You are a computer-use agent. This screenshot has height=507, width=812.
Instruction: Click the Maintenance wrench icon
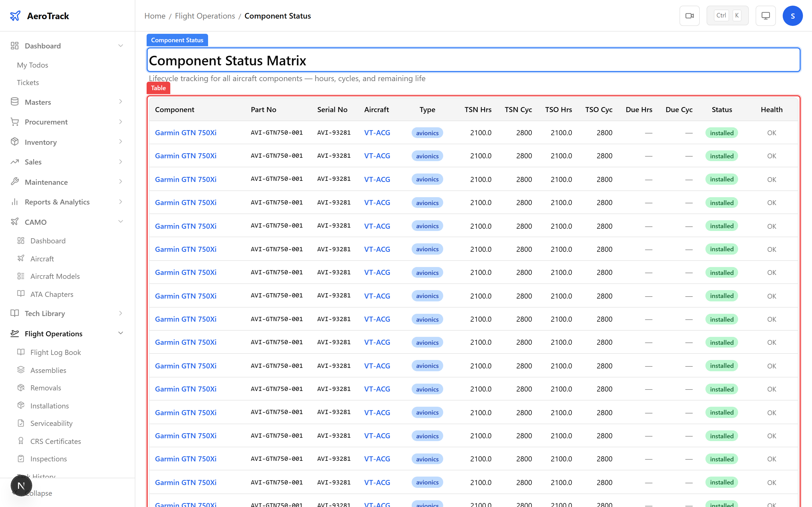coord(14,182)
